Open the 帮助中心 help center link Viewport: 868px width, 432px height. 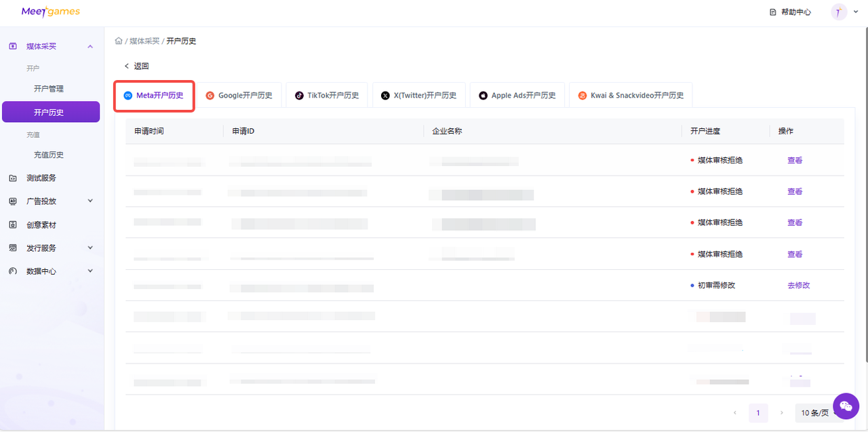[x=795, y=12]
